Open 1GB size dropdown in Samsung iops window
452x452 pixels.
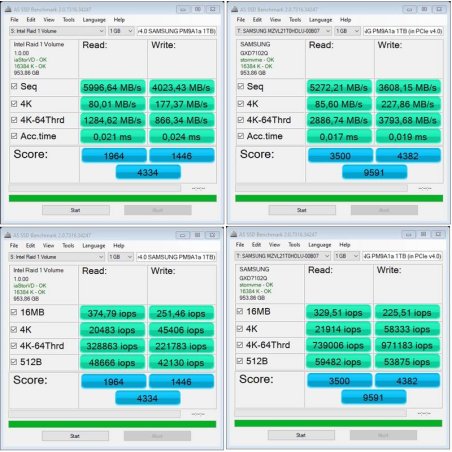pos(347,256)
